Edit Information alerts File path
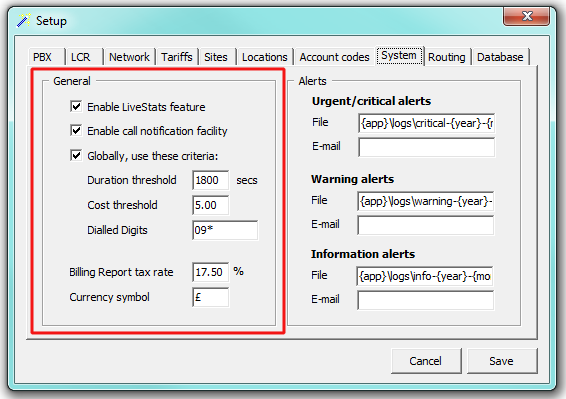The image size is (566, 399). (x=425, y=276)
